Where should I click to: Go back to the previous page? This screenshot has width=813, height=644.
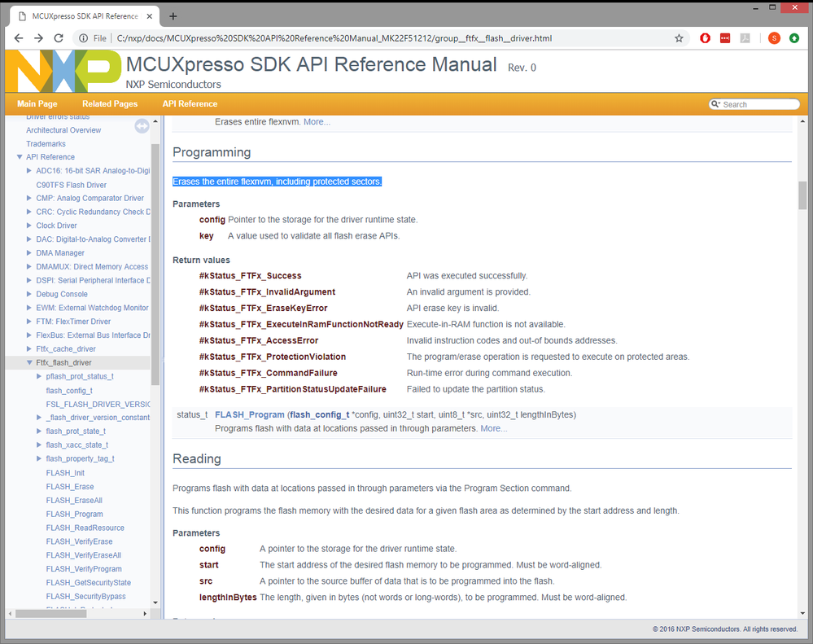point(19,37)
